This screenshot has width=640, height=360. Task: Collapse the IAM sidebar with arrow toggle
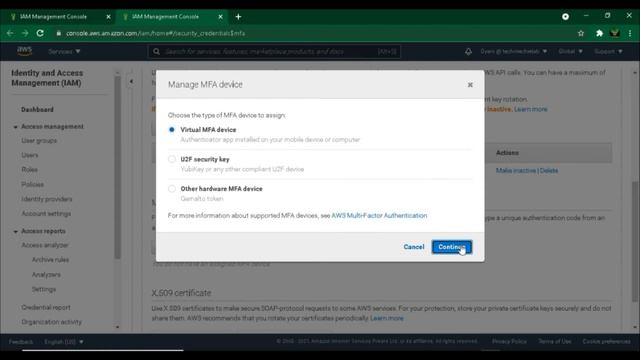[131, 81]
